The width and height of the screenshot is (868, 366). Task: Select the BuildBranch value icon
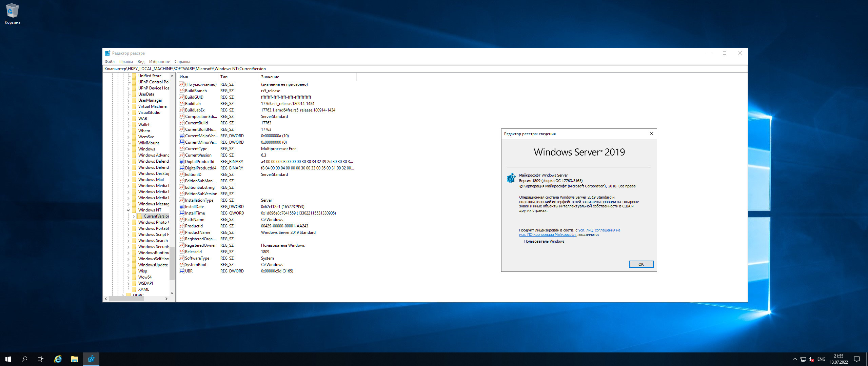click(182, 90)
